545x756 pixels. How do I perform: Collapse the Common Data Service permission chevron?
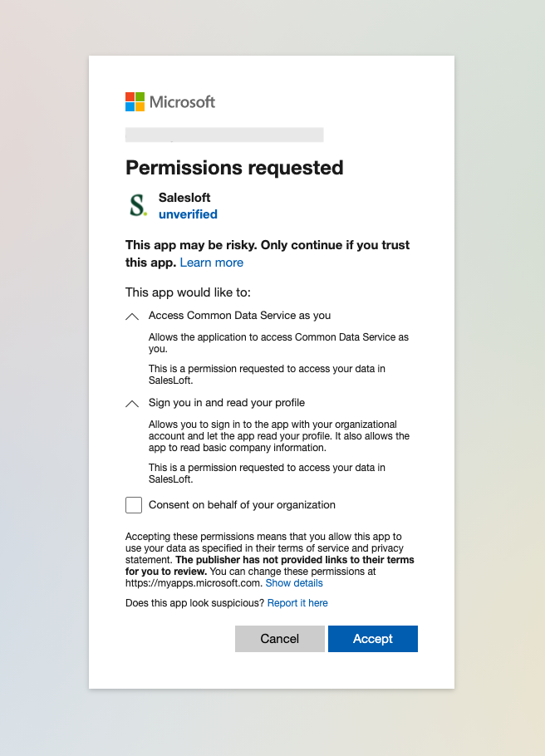(132, 317)
